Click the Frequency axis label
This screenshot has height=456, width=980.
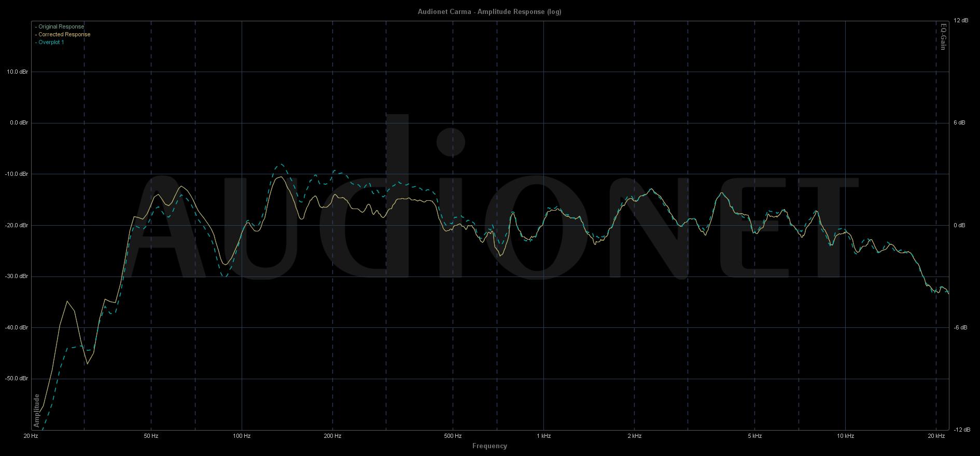(489, 446)
